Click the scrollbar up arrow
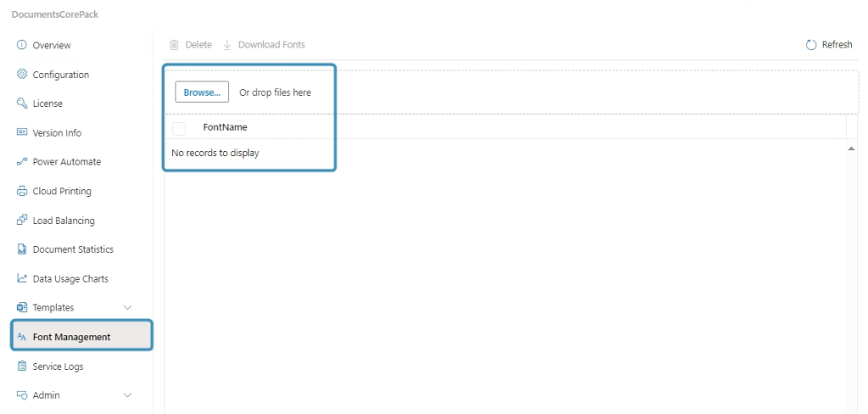 tap(851, 148)
